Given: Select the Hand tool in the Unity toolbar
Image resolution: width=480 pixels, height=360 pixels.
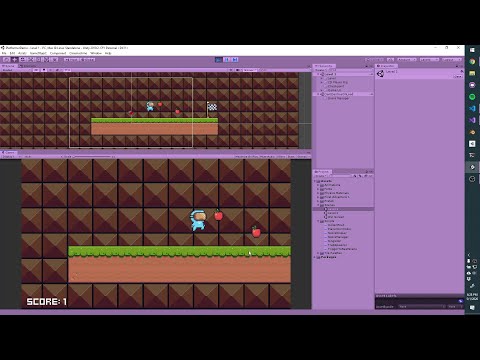Looking at the screenshot, I should [6, 60].
